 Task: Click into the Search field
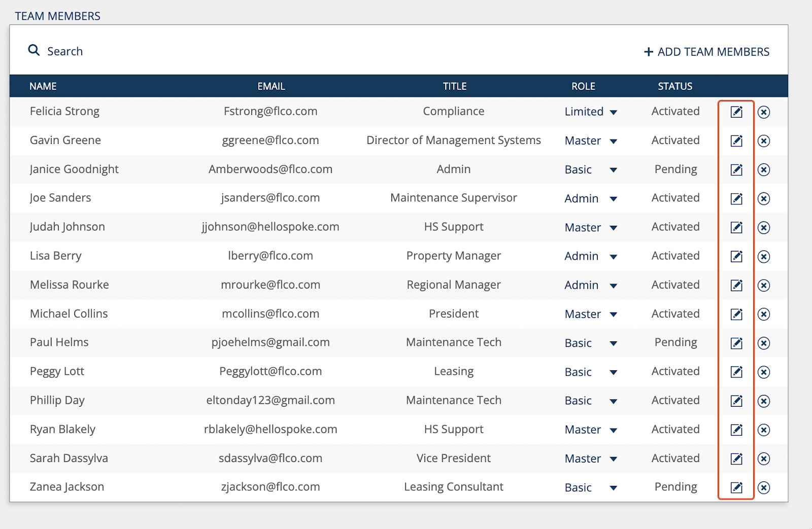[x=65, y=51]
